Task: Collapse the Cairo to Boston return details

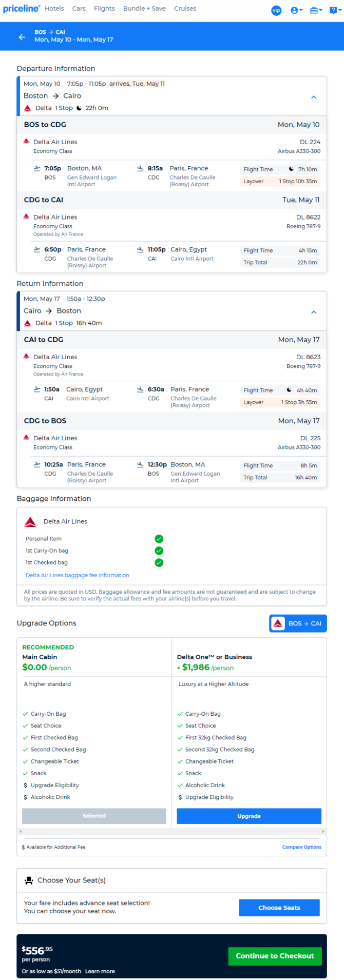Action: pyautogui.click(x=314, y=312)
